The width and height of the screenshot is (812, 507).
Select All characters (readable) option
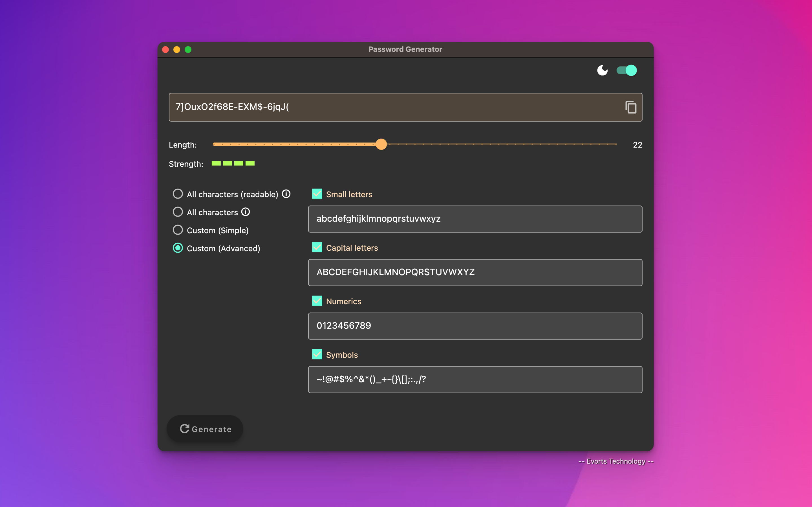pos(178,194)
